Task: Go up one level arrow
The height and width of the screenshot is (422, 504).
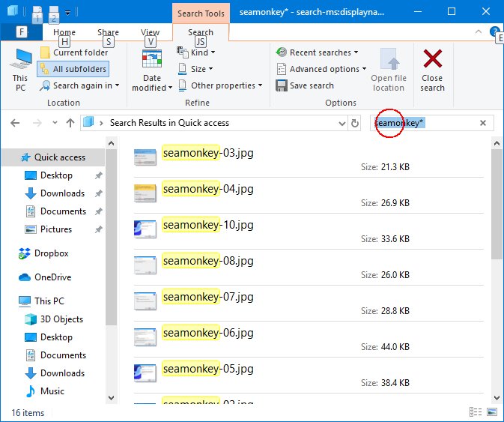Action: [70, 123]
